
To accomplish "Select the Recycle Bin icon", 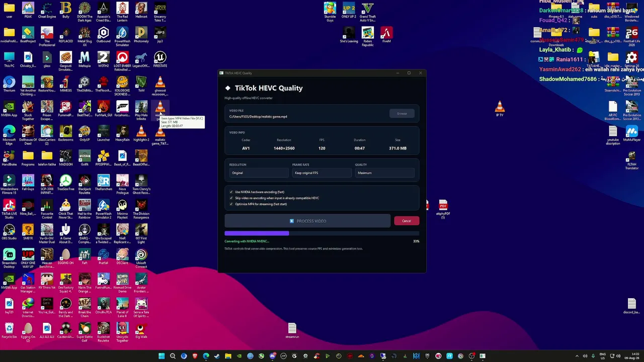I will pyautogui.click(x=9, y=331).
